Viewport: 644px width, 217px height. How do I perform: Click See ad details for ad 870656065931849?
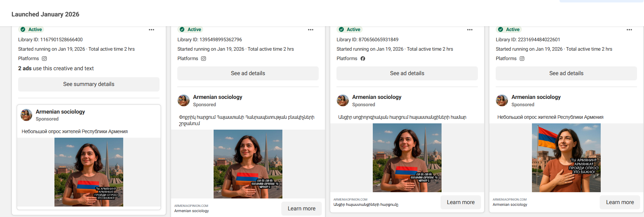[407, 73]
